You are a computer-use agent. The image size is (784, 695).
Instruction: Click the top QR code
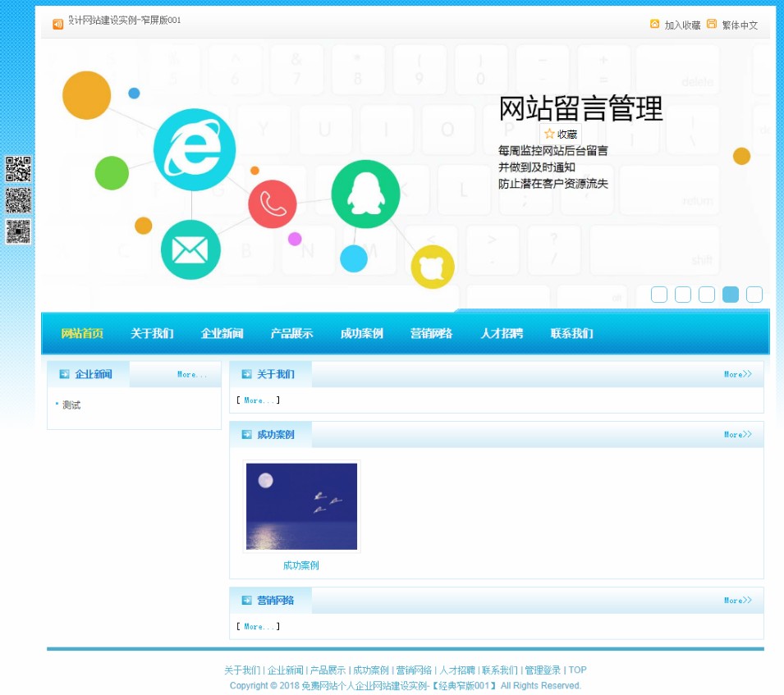pyautogui.click(x=18, y=169)
